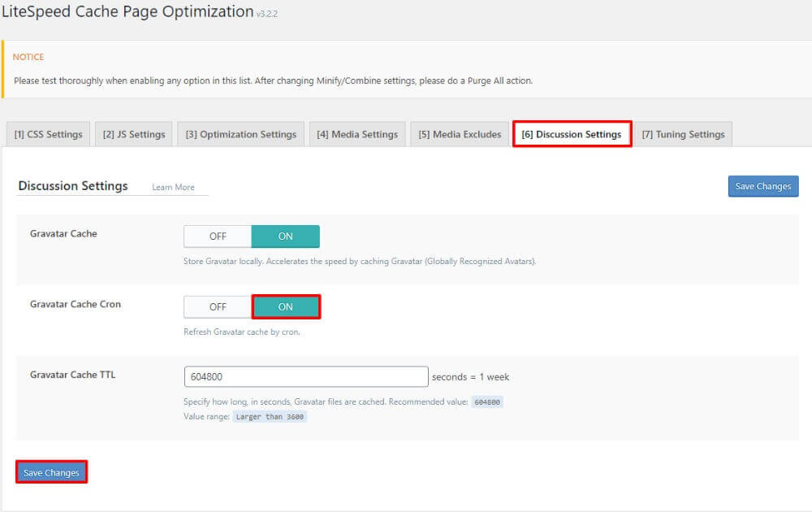Select the Media Excludes tab
The width and height of the screenshot is (812, 512).
(x=460, y=134)
